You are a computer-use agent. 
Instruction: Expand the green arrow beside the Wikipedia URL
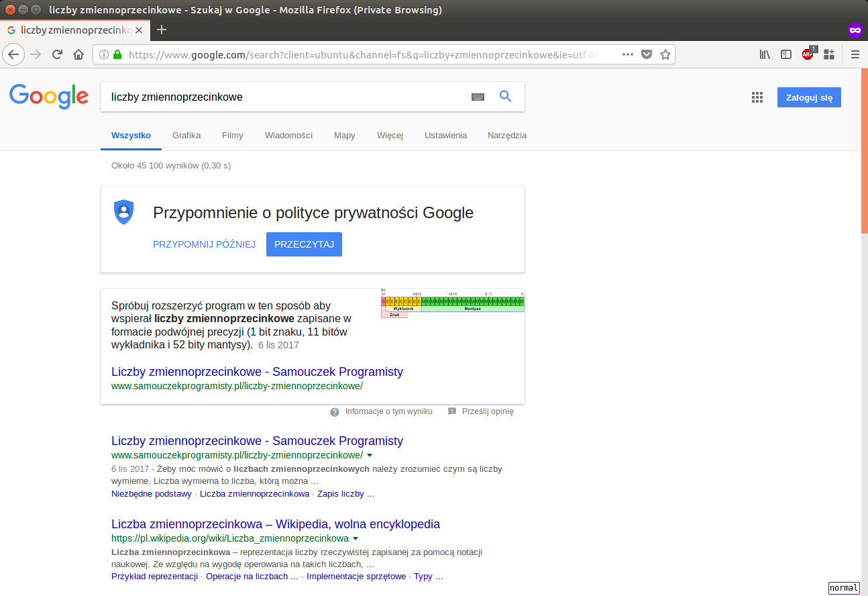(x=356, y=538)
